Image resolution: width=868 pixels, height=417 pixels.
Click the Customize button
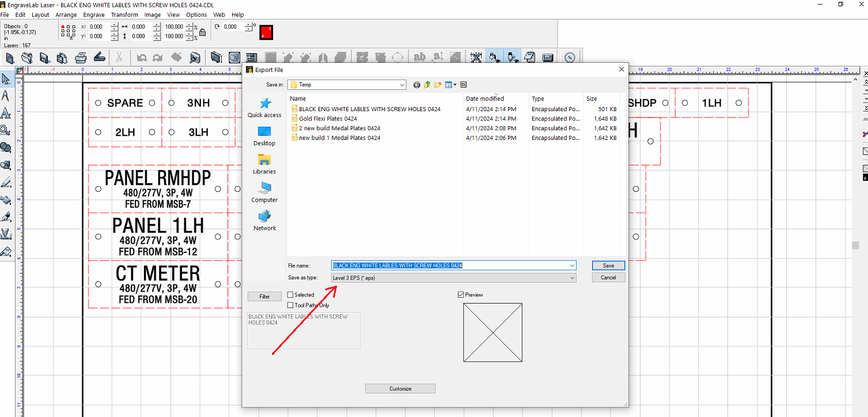tap(400, 389)
